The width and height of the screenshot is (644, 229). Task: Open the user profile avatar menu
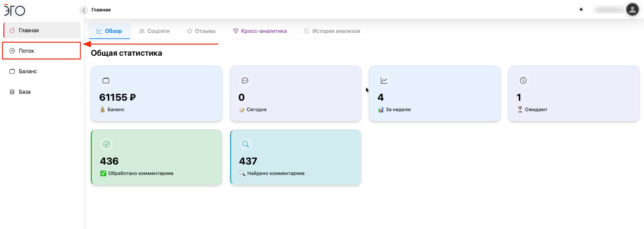pyautogui.click(x=632, y=10)
